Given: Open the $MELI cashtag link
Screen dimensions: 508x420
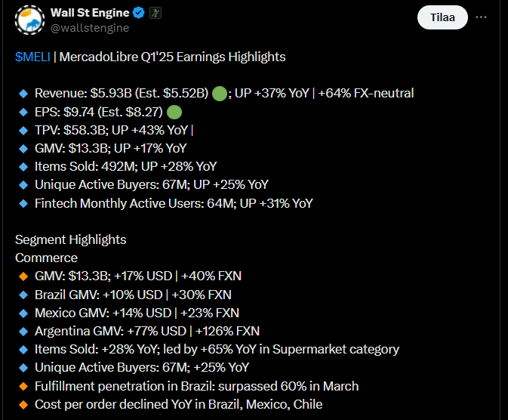Looking at the screenshot, I should pyautogui.click(x=32, y=57).
